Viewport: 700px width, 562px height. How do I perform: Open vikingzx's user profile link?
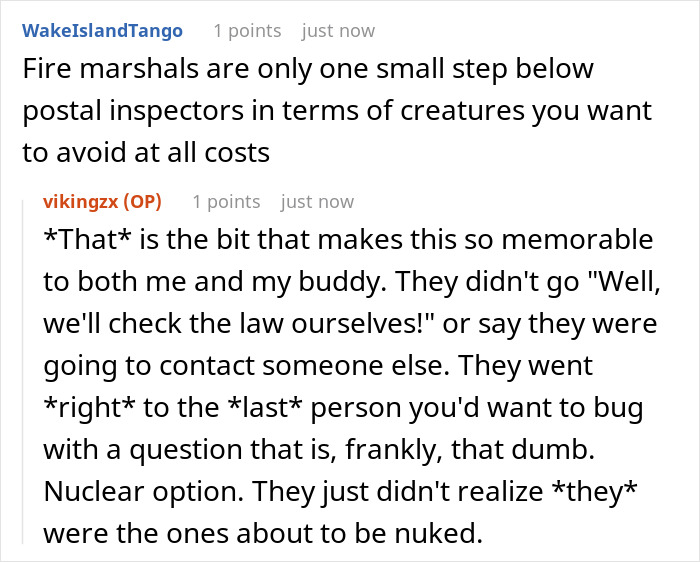81,202
